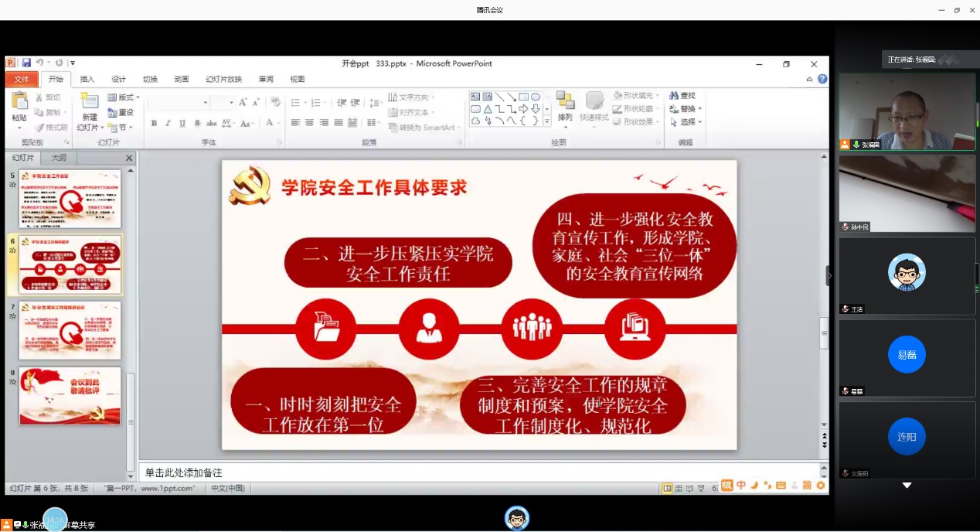This screenshot has height=532, width=980.
Task: Select the oval shape in shapes gallery
Action: (x=535, y=97)
